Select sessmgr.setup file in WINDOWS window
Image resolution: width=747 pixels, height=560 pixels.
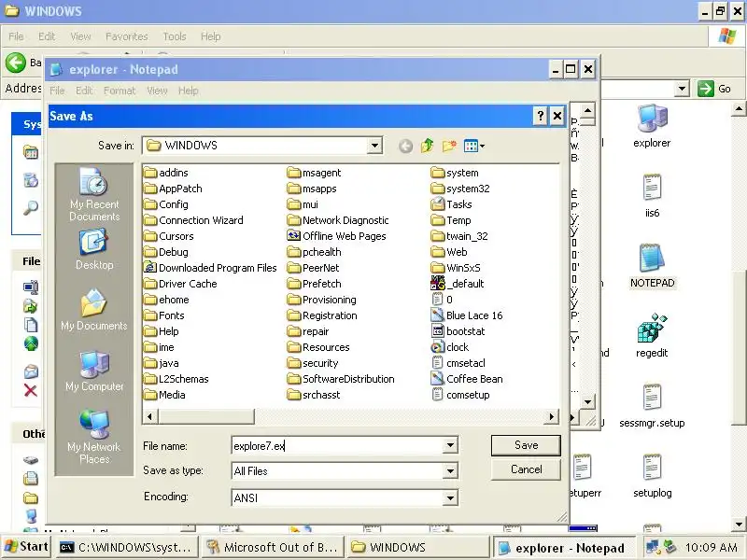point(652,406)
